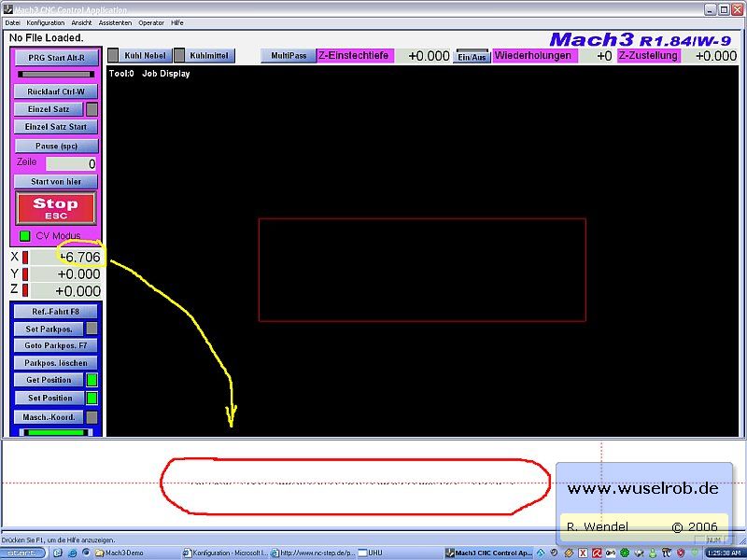Click the Zeile line number field
This screenshot has height=560, width=747.
point(72,164)
